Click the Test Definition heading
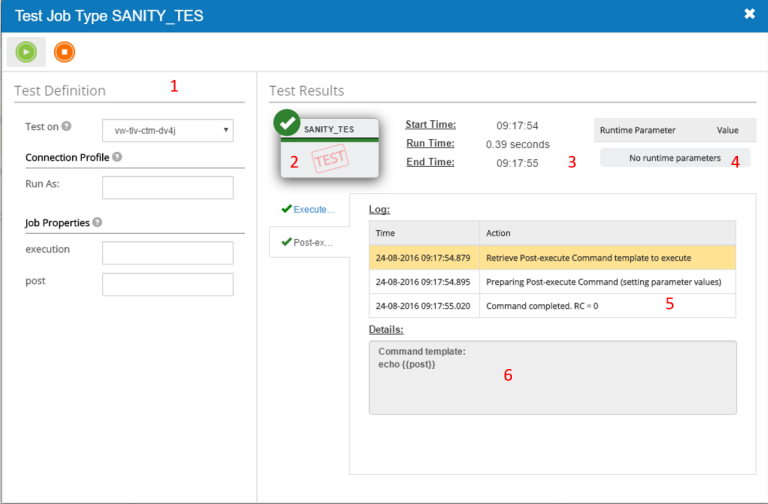This screenshot has width=768, height=504. (x=60, y=91)
